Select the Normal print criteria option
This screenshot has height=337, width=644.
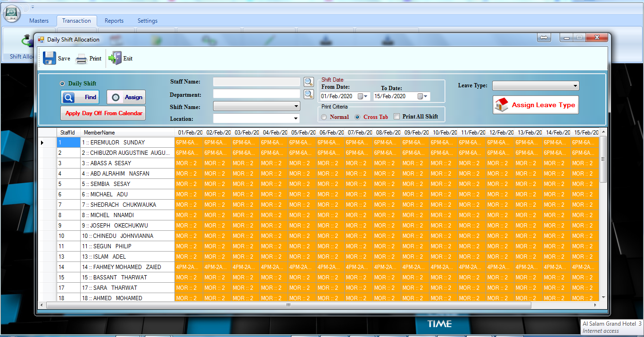pyautogui.click(x=324, y=117)
